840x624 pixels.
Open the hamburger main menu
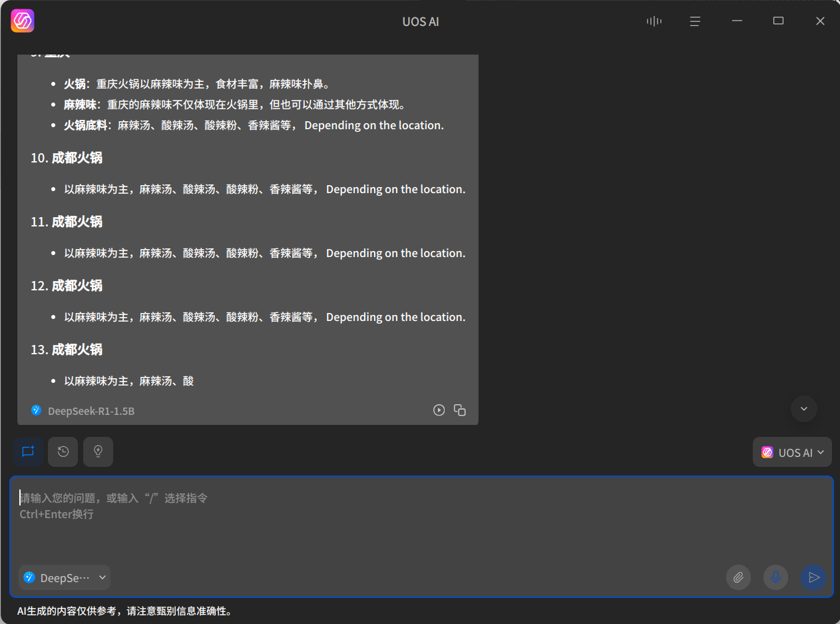pyautogui.click(x=695, y=21)
